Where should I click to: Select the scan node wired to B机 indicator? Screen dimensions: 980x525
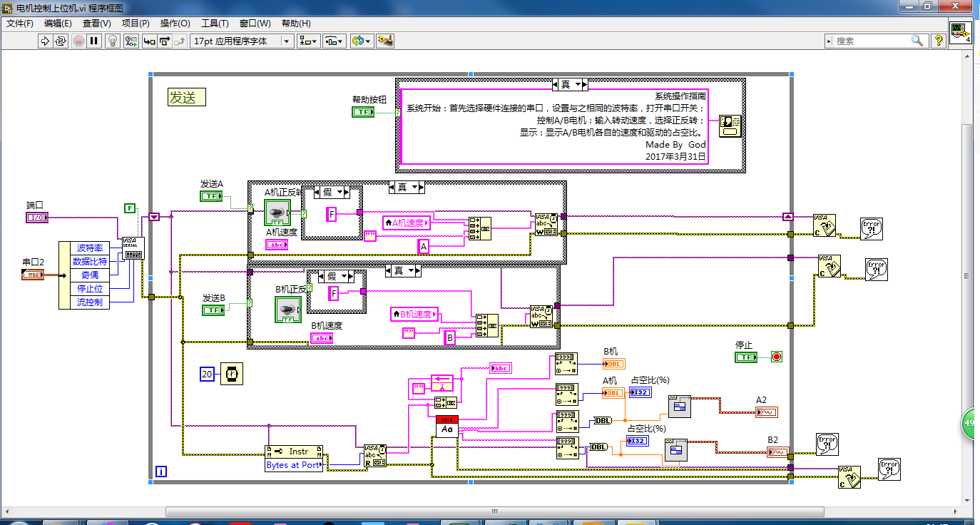567,365
